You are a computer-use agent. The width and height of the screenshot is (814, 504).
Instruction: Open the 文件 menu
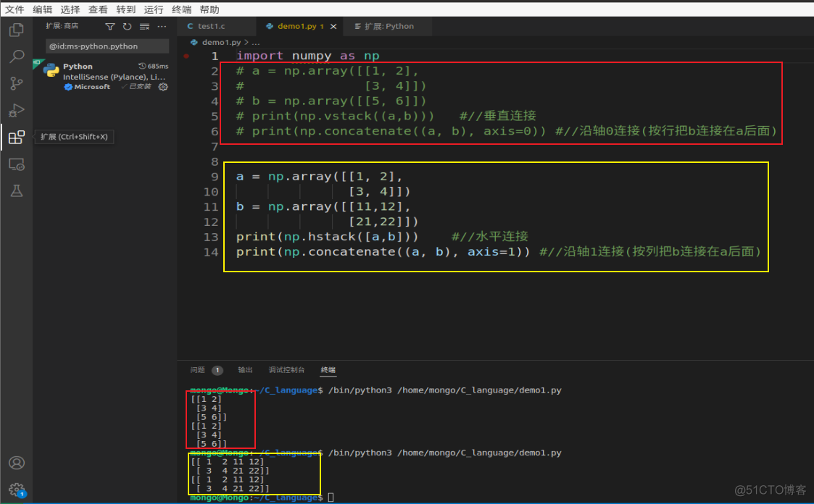14,9
